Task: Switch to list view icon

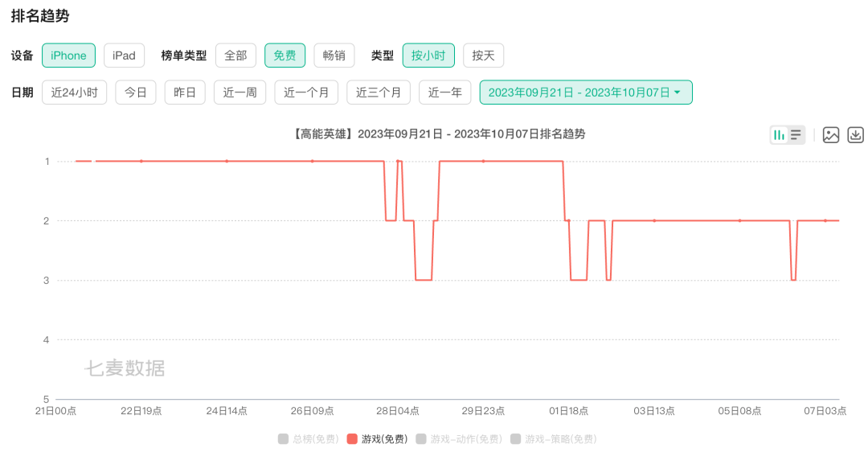Action: 796,134
